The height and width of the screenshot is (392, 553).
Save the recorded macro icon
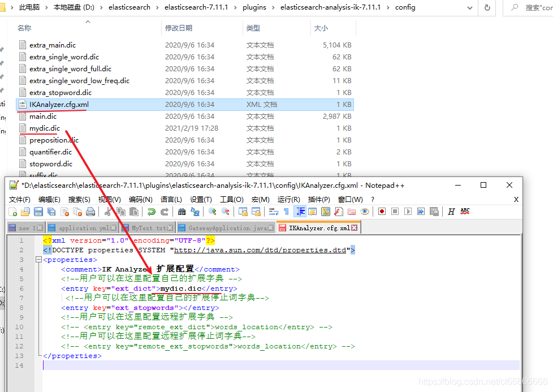pos(434,212)
